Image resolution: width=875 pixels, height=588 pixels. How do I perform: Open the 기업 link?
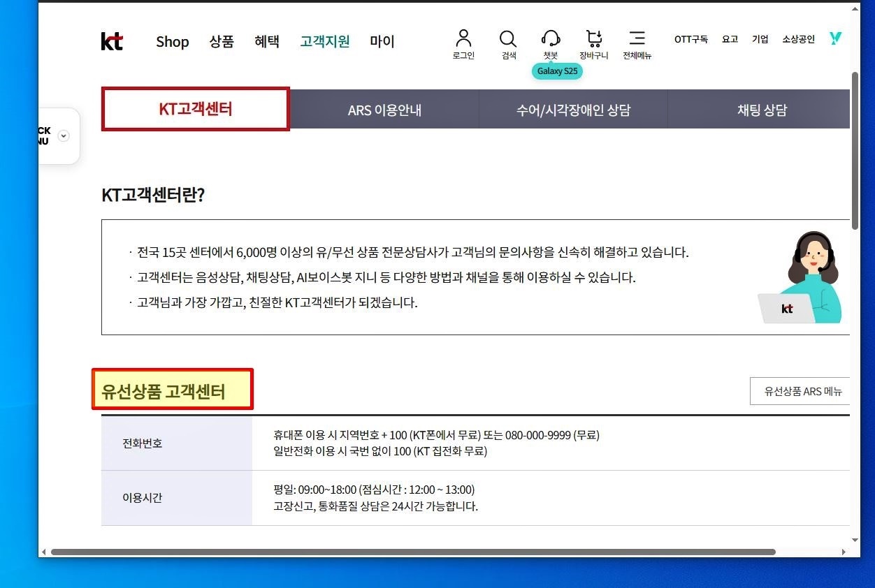pyautogui.click(x=760, y=40)
